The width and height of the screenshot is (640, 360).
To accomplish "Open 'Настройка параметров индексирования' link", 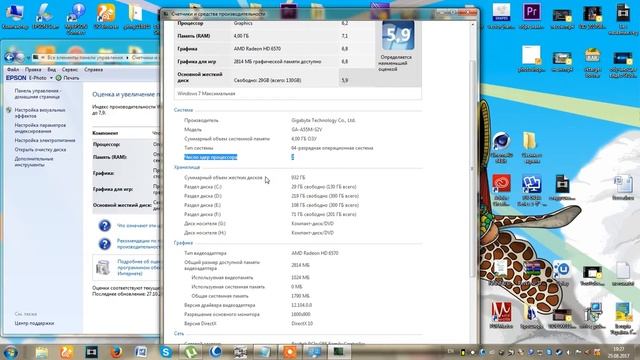I will (40, 128).
